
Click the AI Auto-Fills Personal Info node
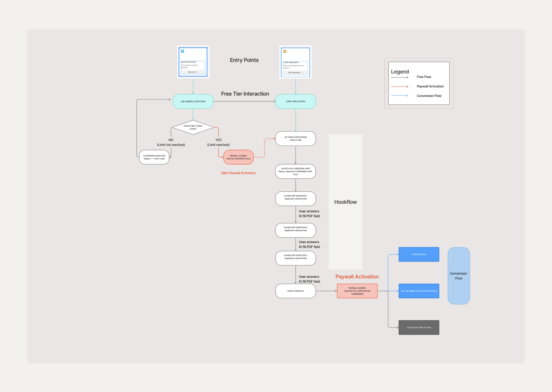pyautogui.click(x=295, y=171)
